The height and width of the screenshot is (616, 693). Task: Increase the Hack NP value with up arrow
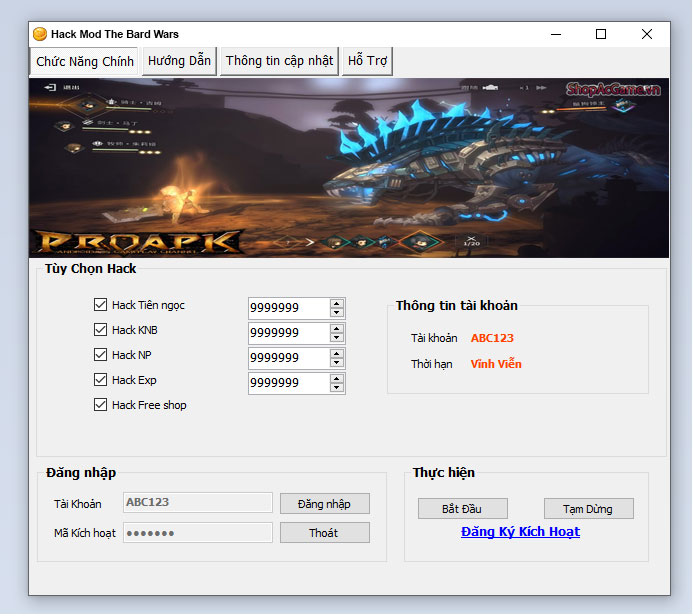(x=336, y=354)
